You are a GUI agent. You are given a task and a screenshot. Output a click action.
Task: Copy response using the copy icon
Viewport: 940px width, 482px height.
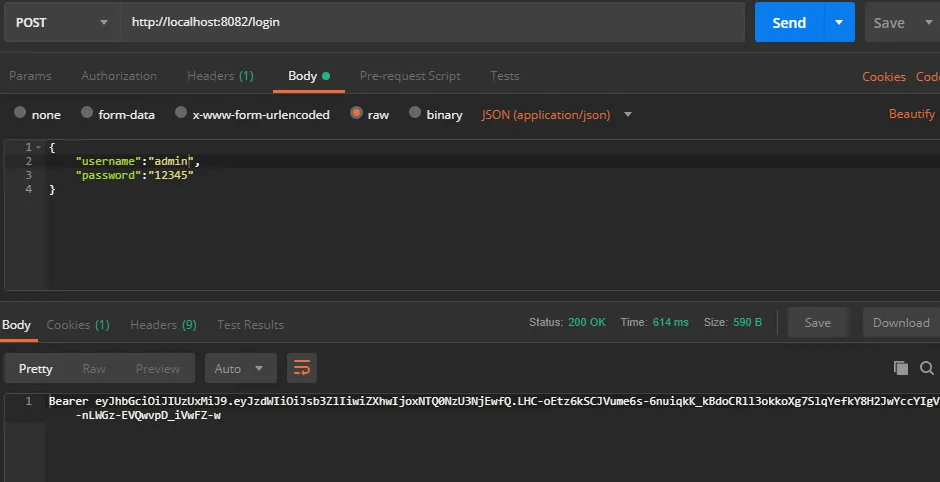[900, 368]
